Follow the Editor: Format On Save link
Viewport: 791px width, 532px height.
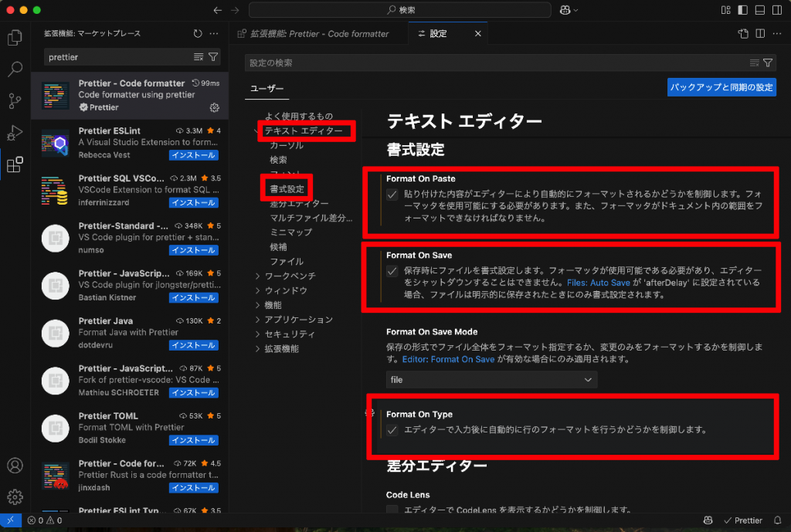(x=448, y=360)
